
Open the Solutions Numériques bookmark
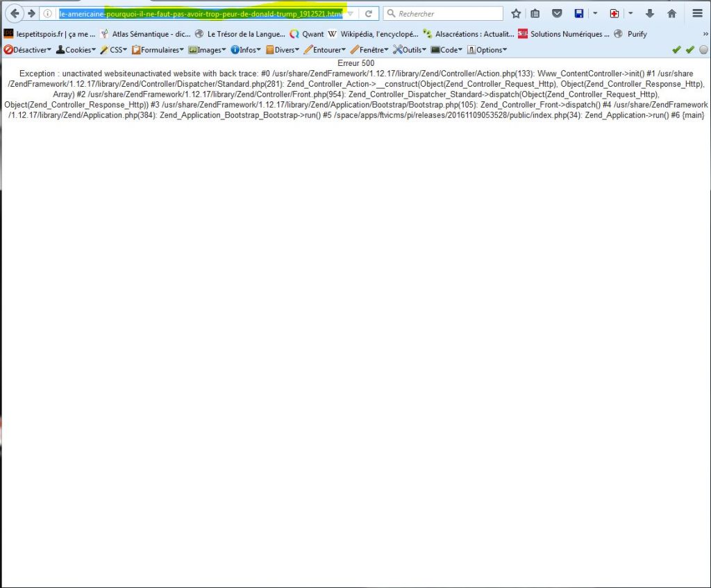[x=564, y=34]
